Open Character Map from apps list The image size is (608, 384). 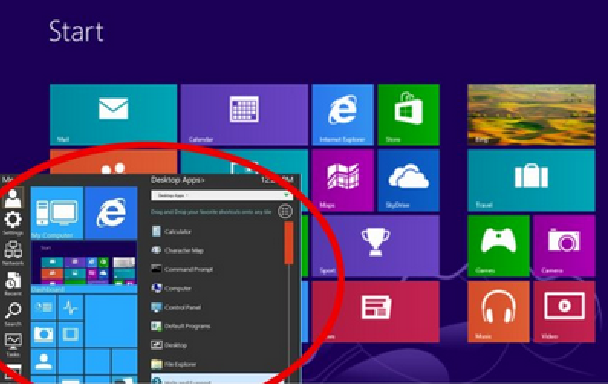pos(177,251)
